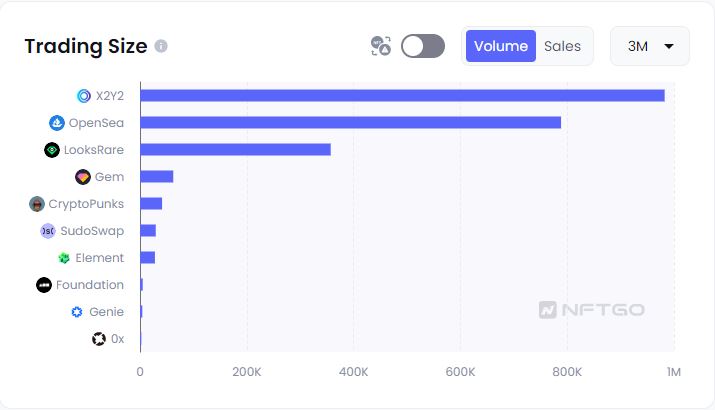Click the LooksRare marketplace label
The height and width of the screenshot is (410, 715).
[x=94, y=150]
